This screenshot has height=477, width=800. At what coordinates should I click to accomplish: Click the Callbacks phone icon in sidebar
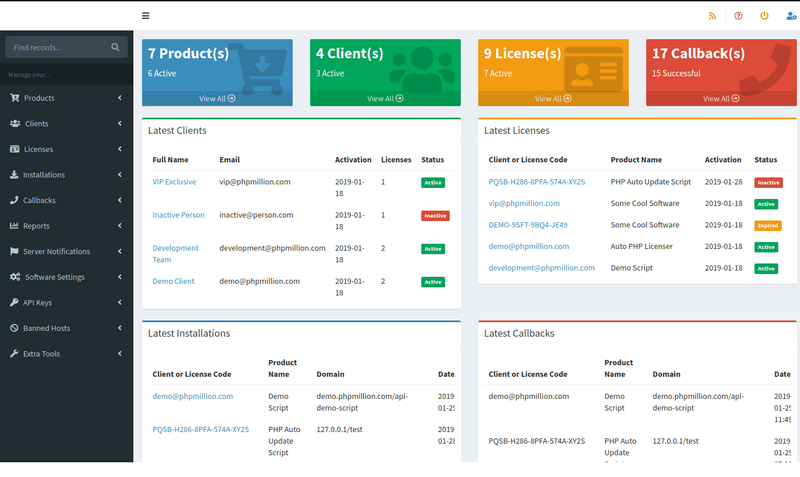[14, 200]
